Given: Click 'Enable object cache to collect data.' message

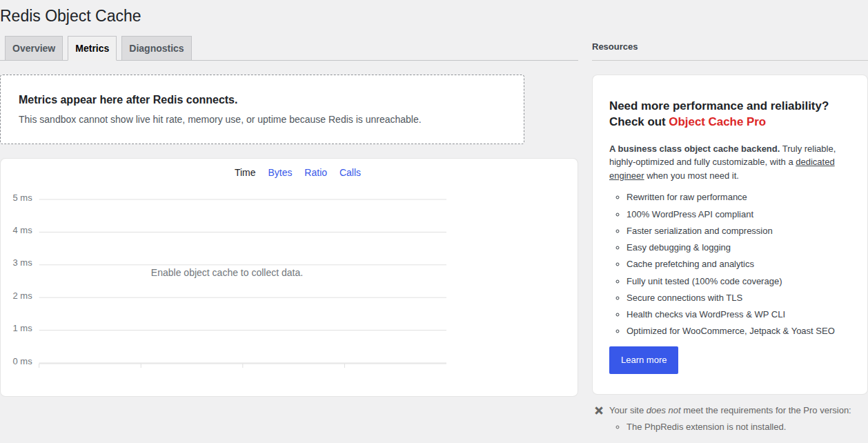Looking at the screenshot, I should [x=227, y=273].
